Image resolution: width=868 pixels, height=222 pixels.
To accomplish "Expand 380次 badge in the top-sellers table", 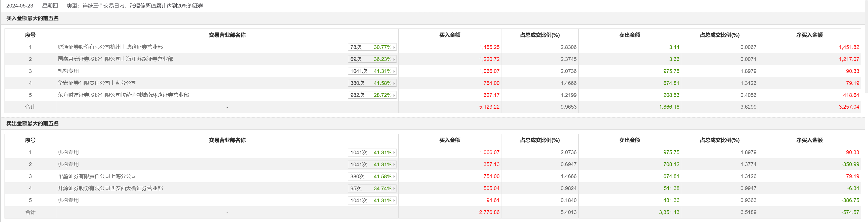I will pos(372,177).
